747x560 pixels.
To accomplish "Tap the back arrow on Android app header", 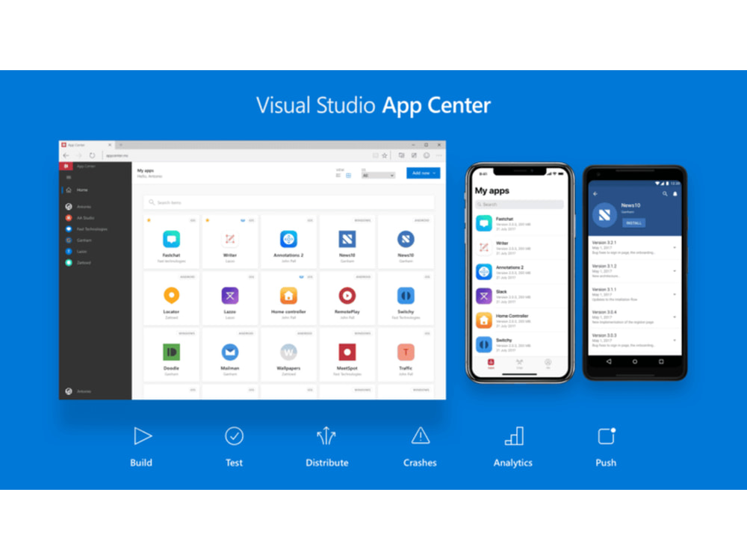I will (595, 194).
